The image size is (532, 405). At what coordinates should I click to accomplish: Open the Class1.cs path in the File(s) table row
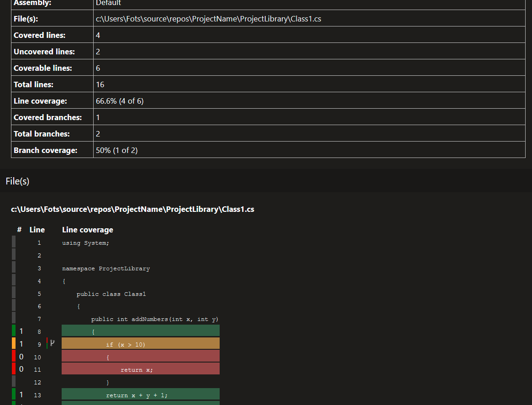[208, 19]
